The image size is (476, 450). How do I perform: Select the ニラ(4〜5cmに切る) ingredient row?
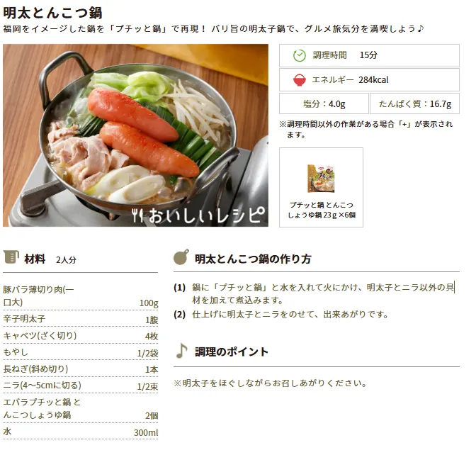click(81, 386)
